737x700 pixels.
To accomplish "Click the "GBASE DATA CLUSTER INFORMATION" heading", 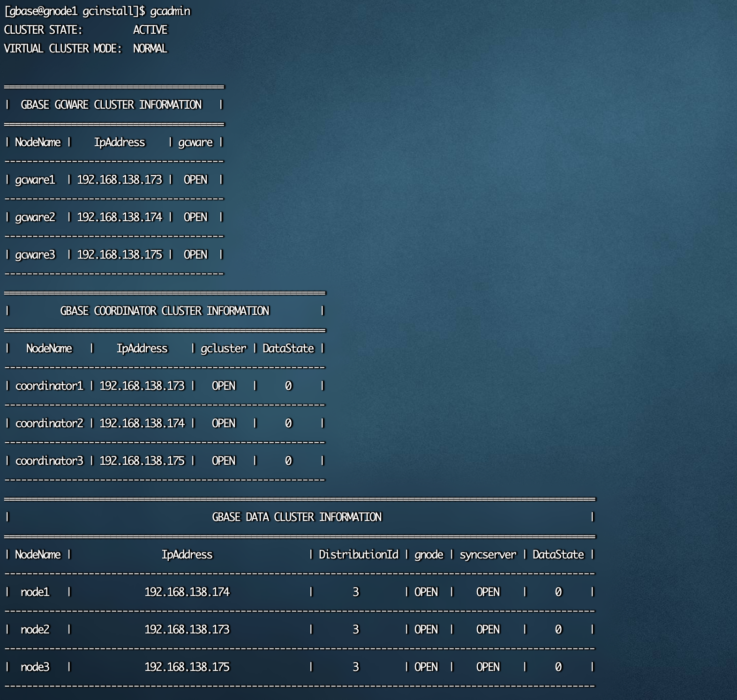I will pyautogui.click(x=297, y=517).
